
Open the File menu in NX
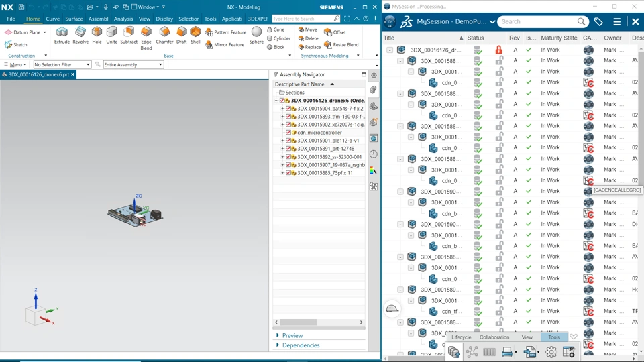click(x=11, y=19)
